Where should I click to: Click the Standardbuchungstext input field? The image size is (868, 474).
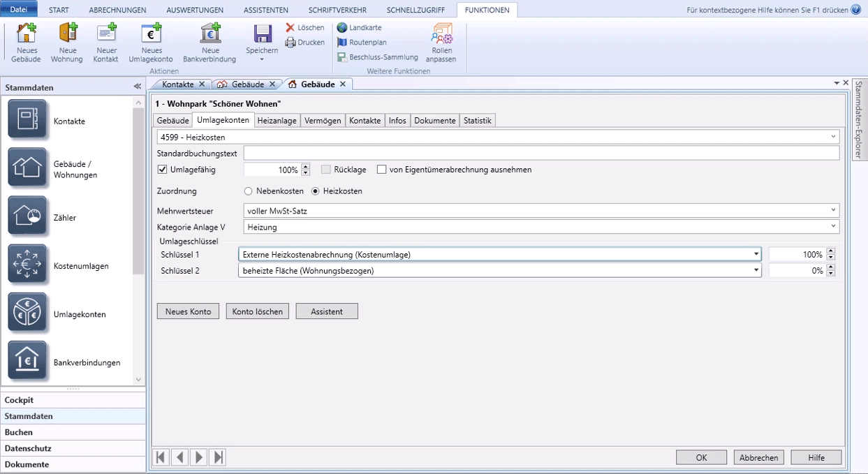(541, 153)
